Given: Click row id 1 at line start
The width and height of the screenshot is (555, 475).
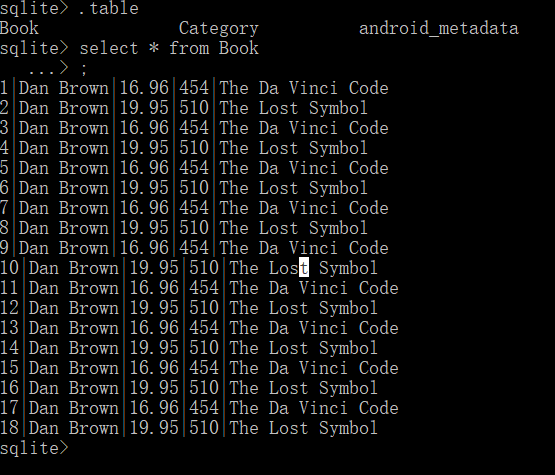Looking at the screenshot, I should click(4, 88).
